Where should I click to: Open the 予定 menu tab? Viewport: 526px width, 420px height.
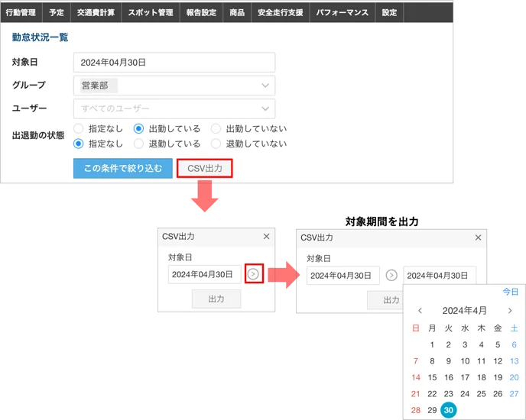[x=57, y=13]
